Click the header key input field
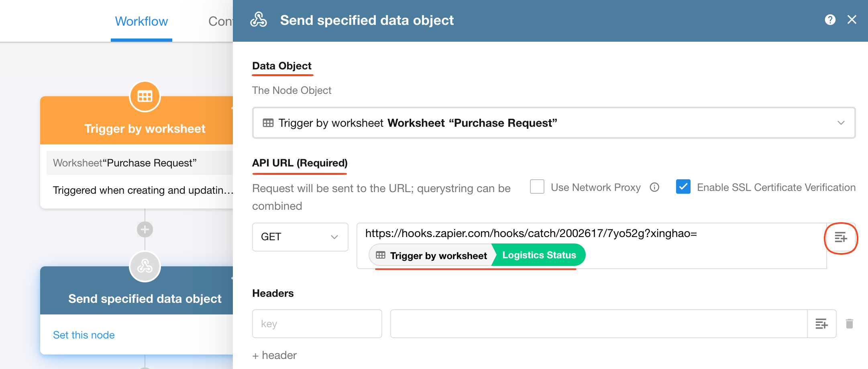Viewport: 868px width, 369px height. tap(317, 324)
